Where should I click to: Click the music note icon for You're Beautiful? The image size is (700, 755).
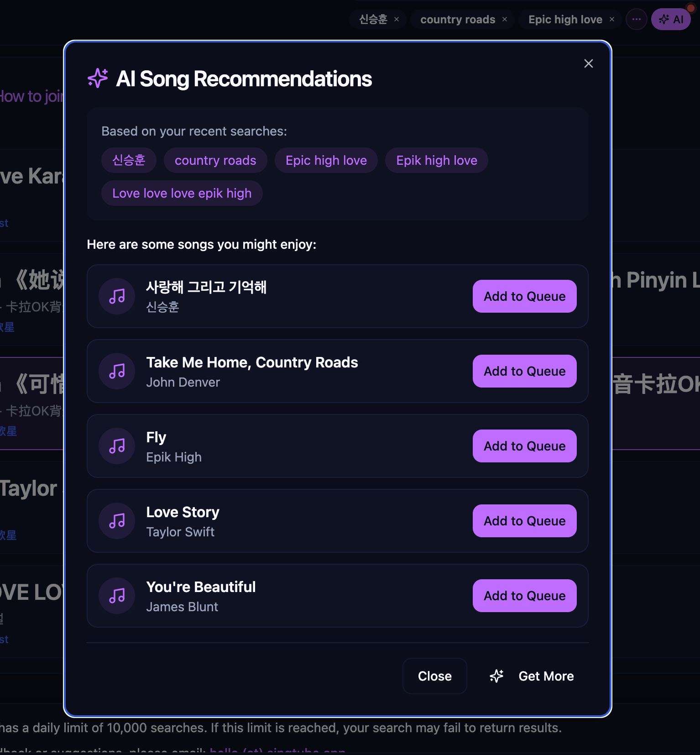[x=117, y=596]
